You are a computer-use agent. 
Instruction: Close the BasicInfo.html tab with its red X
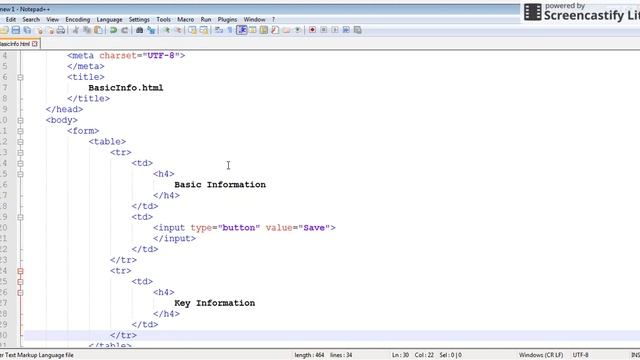coord(35,44)
